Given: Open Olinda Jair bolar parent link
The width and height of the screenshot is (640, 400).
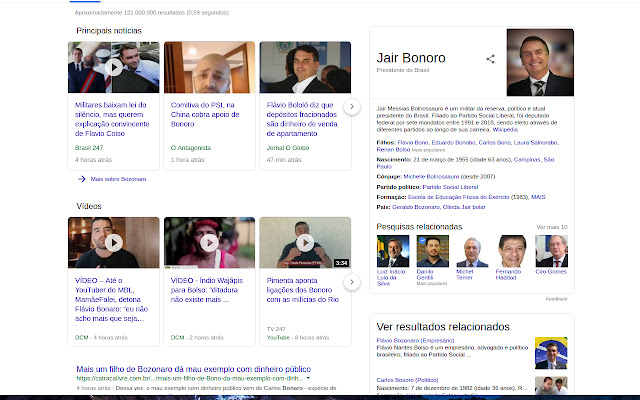Looking at the screenshot, I should (464, 207).
